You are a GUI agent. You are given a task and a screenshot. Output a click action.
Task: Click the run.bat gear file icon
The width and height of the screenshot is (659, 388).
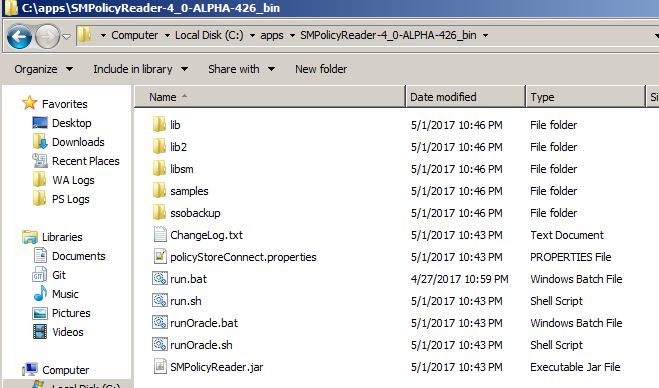pos(160,278)
